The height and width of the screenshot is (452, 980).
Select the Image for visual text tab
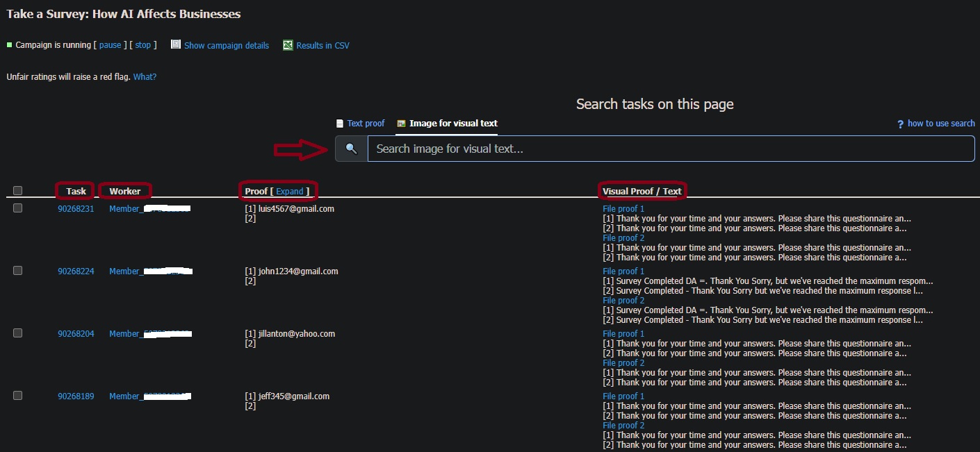453,124
